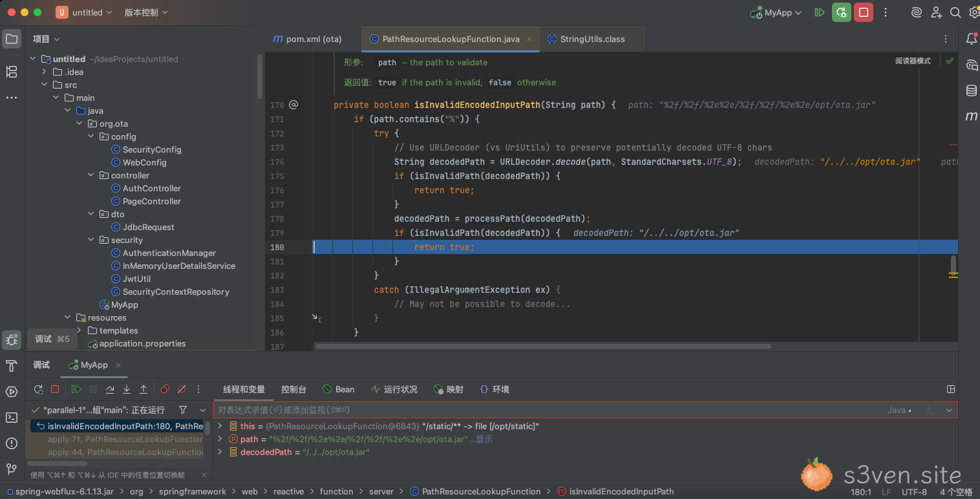The width and height of the screenshot is (980, 499).
Task: Click the project tree vertical scrollbar
Action: pyautogui.click(x=260, y=77)
